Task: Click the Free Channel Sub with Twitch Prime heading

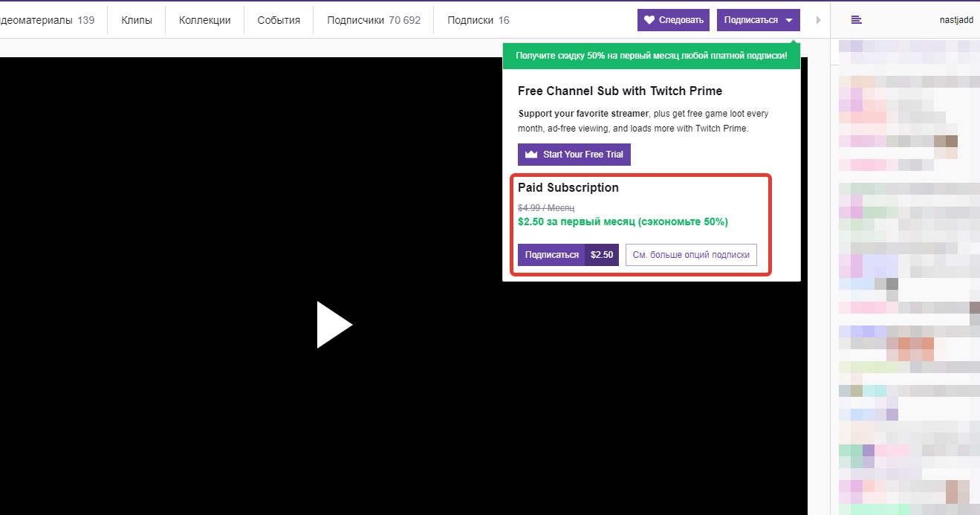Action: [620, 91]
